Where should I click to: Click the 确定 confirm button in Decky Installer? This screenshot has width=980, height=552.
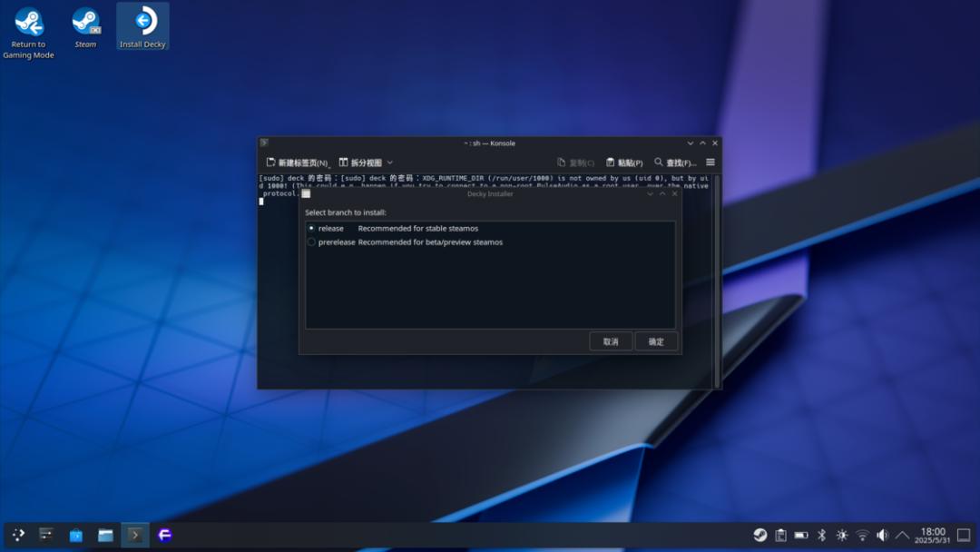(656, 341)
